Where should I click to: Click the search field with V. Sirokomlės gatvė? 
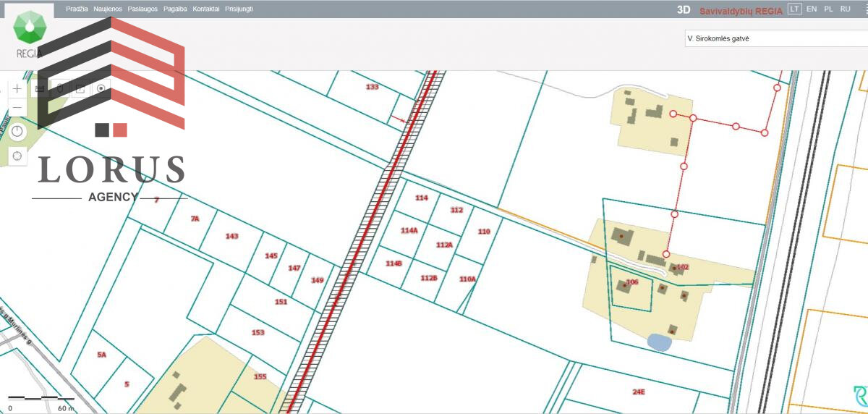click(x=775, y=38)
